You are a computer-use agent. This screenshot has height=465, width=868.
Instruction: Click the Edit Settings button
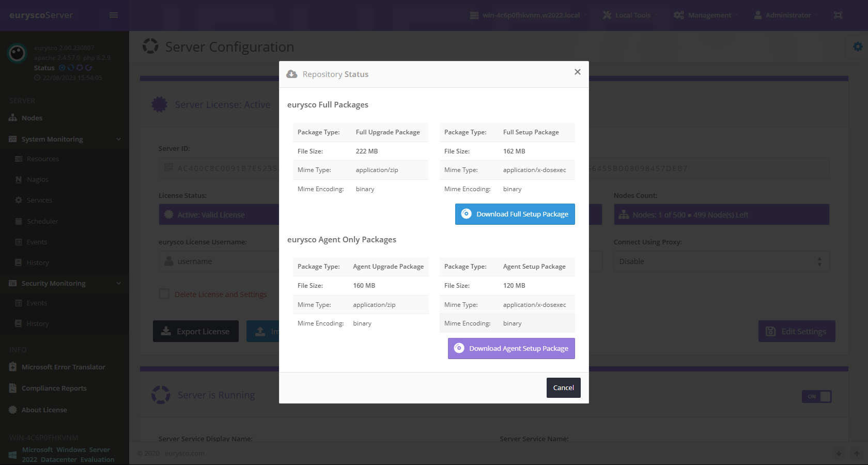tap(797, 331)
